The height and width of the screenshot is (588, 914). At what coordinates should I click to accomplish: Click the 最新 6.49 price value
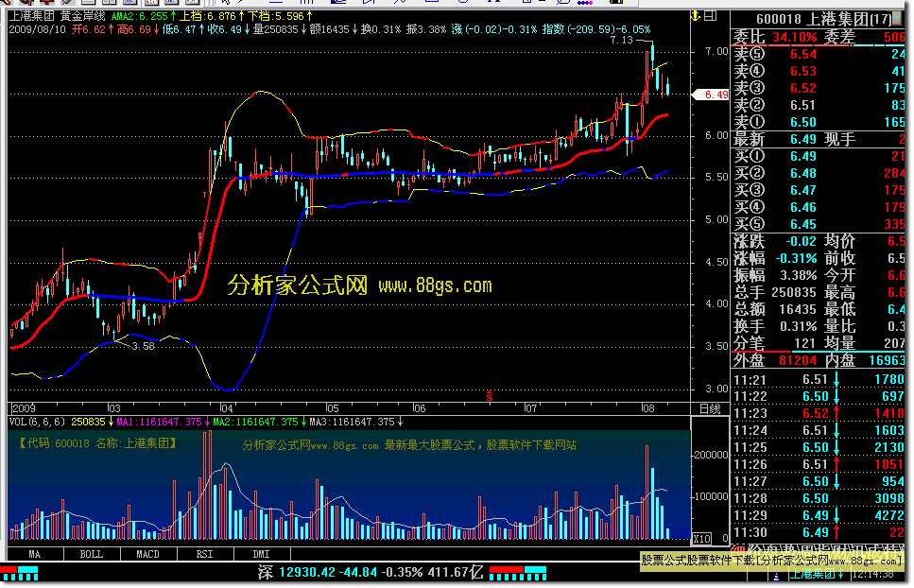coord(803,139)
